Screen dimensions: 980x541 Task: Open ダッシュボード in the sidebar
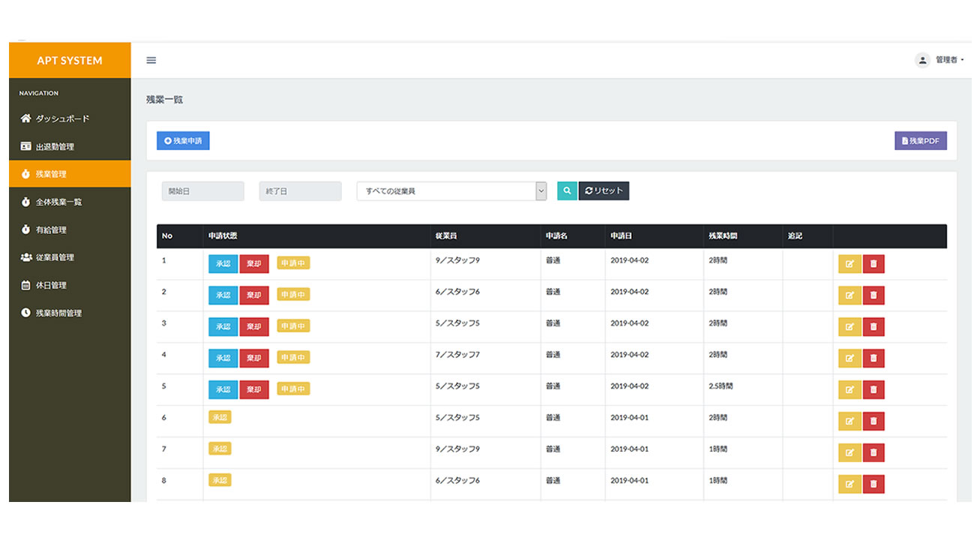(x=62, y=119)
